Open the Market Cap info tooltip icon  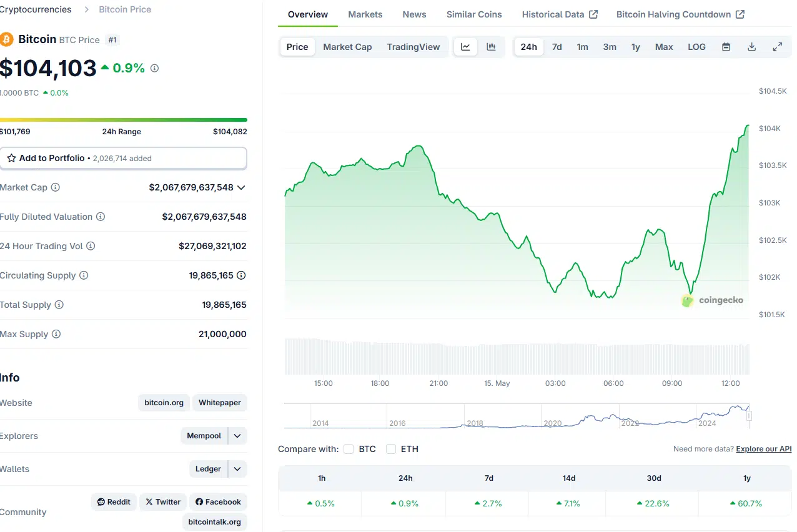(56, 187)
